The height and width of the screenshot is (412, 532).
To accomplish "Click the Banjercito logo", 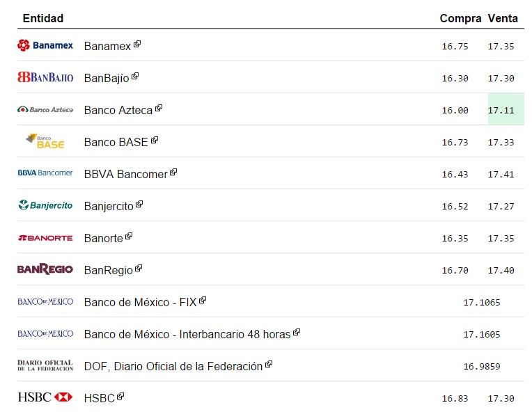I will [x=45, y=205].
